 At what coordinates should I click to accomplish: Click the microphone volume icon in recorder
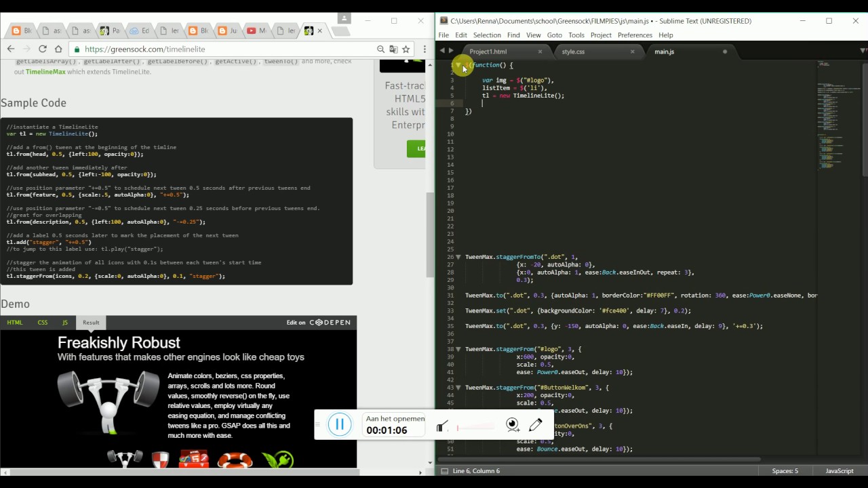pos(442,426)
